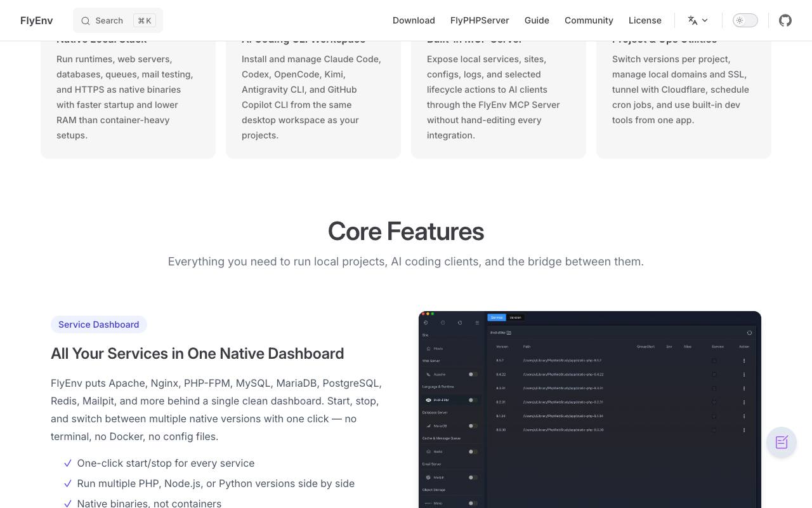
Task: Click the Apache feather icon
Action: tap(429, 375)
